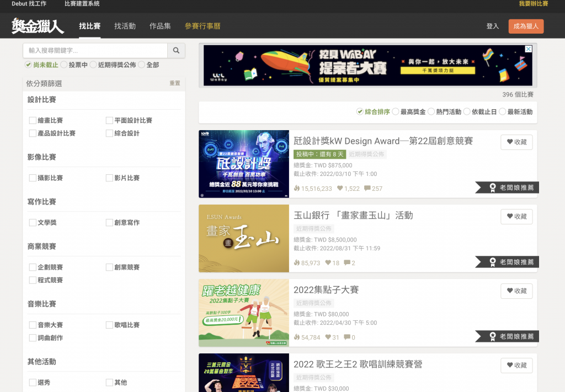Open 2022 歌王之王2 歌唱訓練競賽營 title

[x=358, y=364]
